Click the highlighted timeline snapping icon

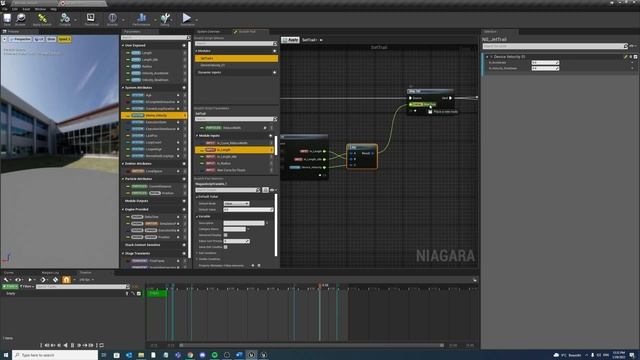point(66,280)
